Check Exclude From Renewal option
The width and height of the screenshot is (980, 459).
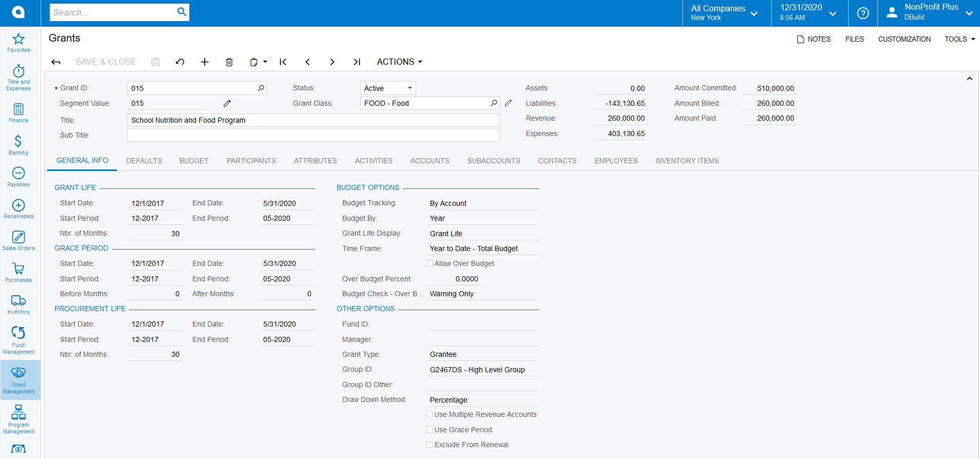click(430, 445)
